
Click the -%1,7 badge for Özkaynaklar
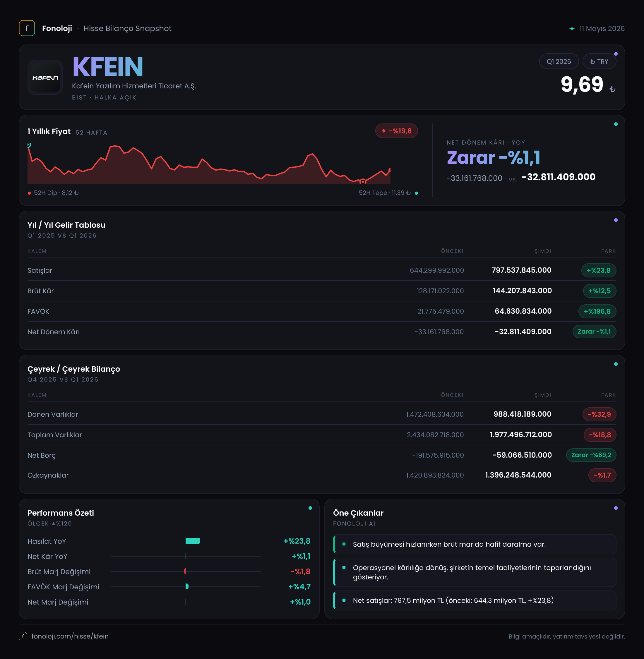[602, 475]
